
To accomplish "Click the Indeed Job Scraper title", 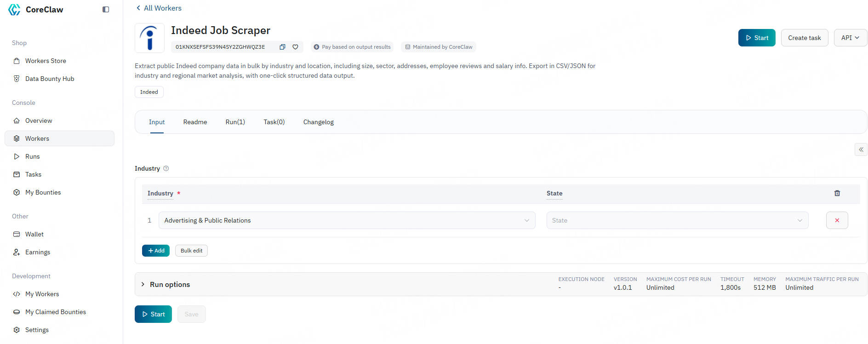I will click(221, 30).
